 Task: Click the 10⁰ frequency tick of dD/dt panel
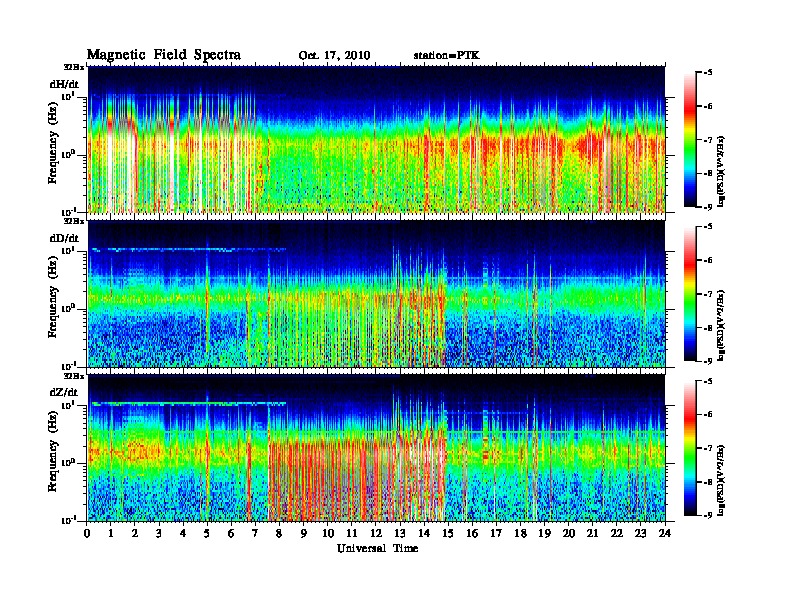coord(69,309)
